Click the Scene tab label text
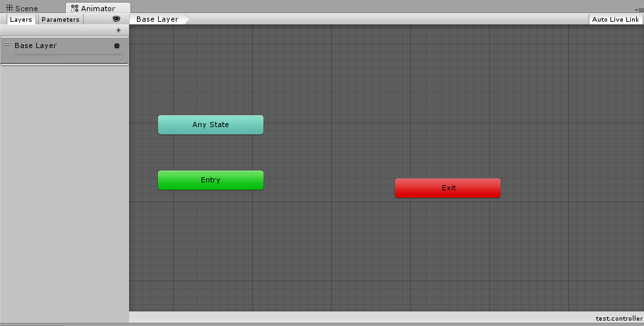The width and height of the screenshot is (644, 326). [26, 9]
